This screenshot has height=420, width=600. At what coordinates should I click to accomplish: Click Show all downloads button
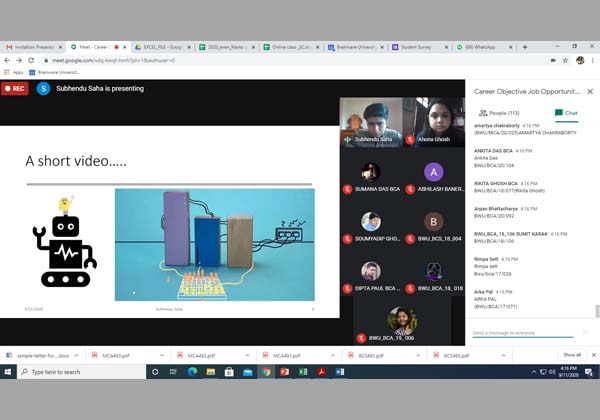point(572,355)
